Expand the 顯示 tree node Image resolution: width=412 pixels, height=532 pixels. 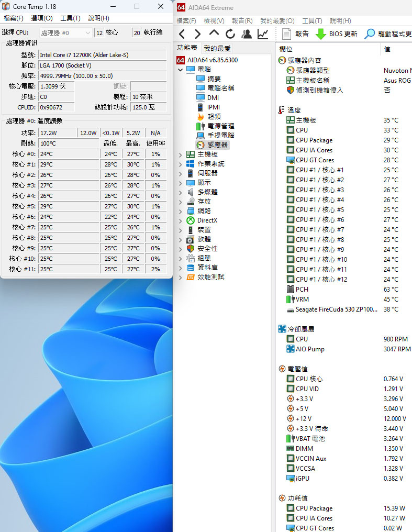pyautogui.click(x=180, y=183)
